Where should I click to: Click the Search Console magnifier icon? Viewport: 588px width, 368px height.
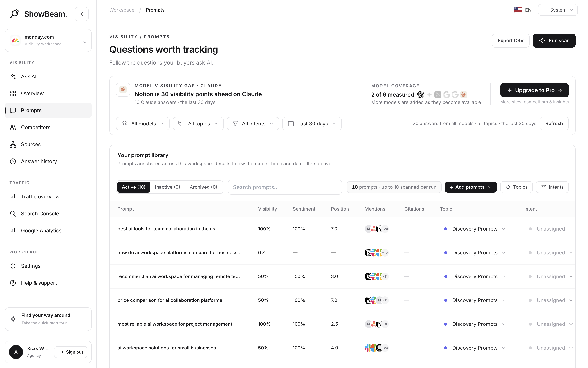coord(13,214)
